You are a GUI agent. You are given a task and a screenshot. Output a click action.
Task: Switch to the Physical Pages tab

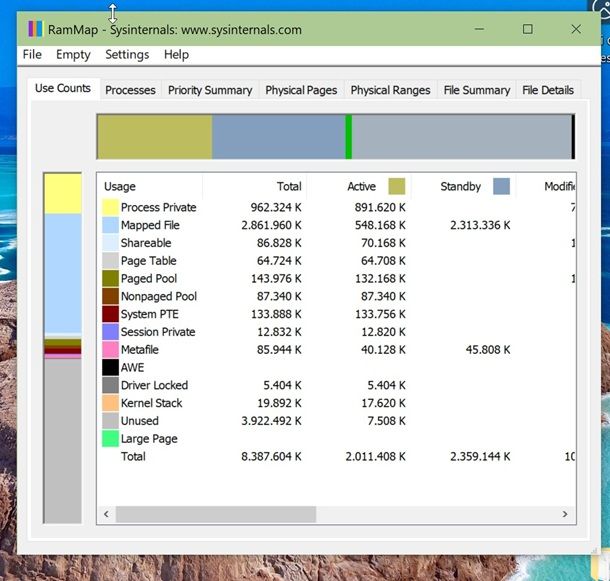pos(301,90)
